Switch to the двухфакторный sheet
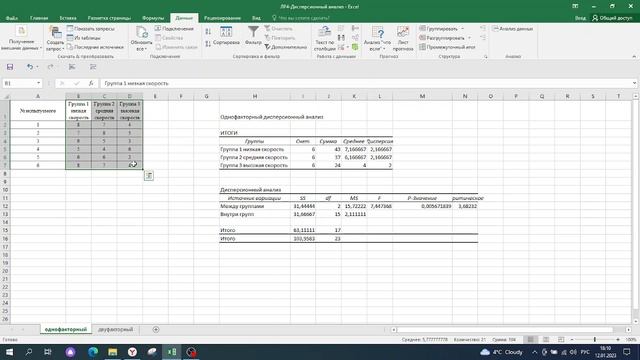Image resolution: width=640 pixels, height=360 pixels. point(116,329)
